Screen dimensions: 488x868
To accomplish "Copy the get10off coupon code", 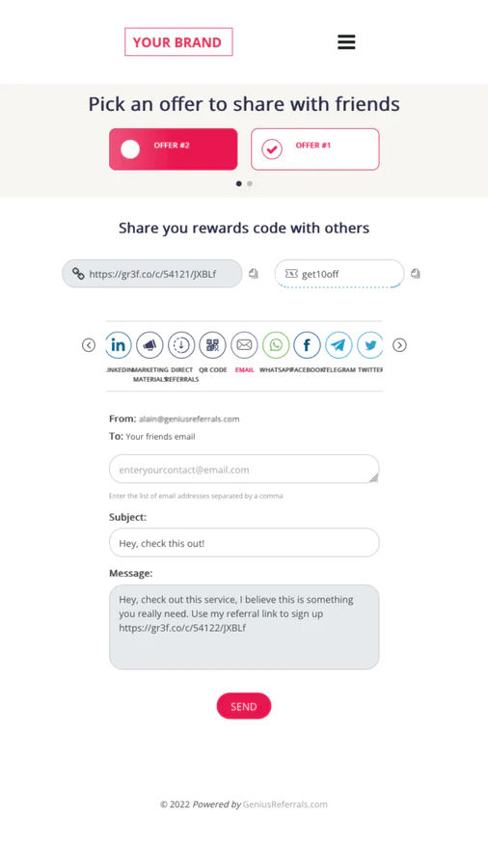I will 416,274.
